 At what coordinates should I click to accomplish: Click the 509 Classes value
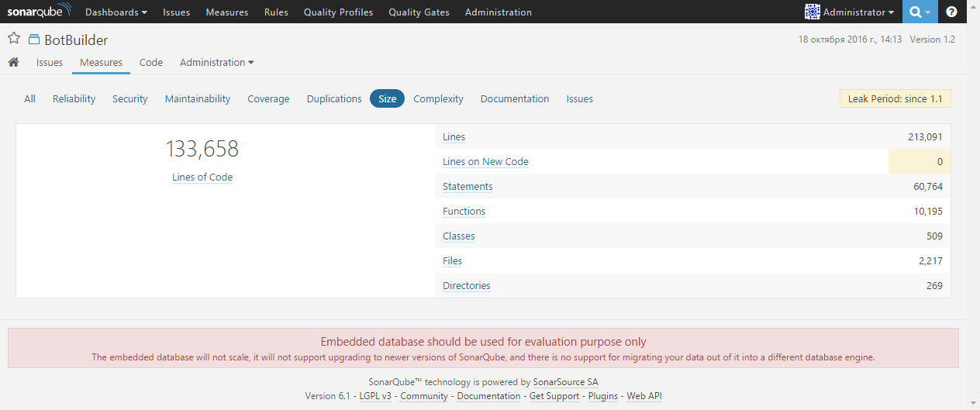pyautogui.click(x=934, y=236)
